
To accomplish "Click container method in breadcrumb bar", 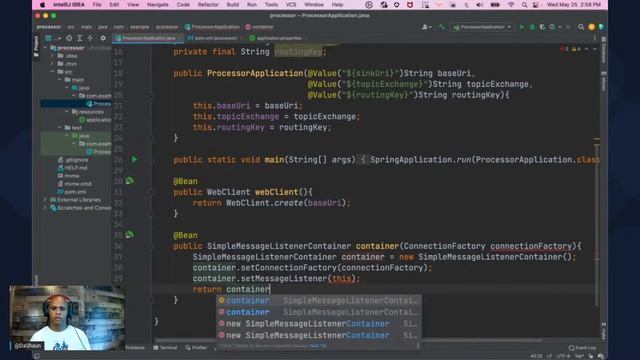I will (x=260, y=27).
